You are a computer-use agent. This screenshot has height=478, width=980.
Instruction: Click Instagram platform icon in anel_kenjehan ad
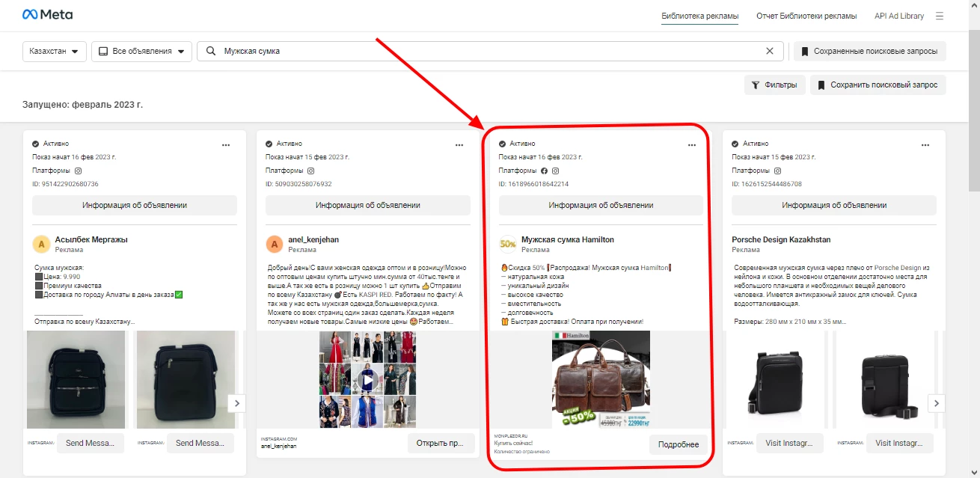pos(311,171)
